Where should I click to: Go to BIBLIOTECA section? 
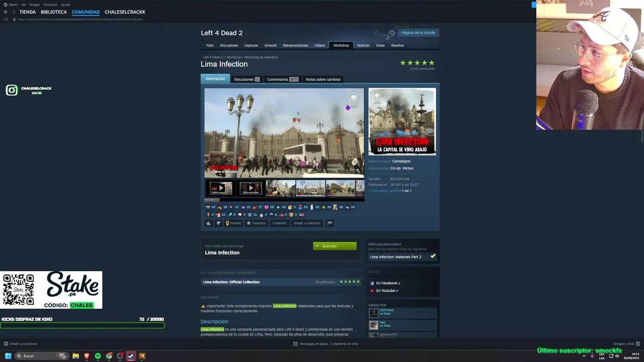54,12
